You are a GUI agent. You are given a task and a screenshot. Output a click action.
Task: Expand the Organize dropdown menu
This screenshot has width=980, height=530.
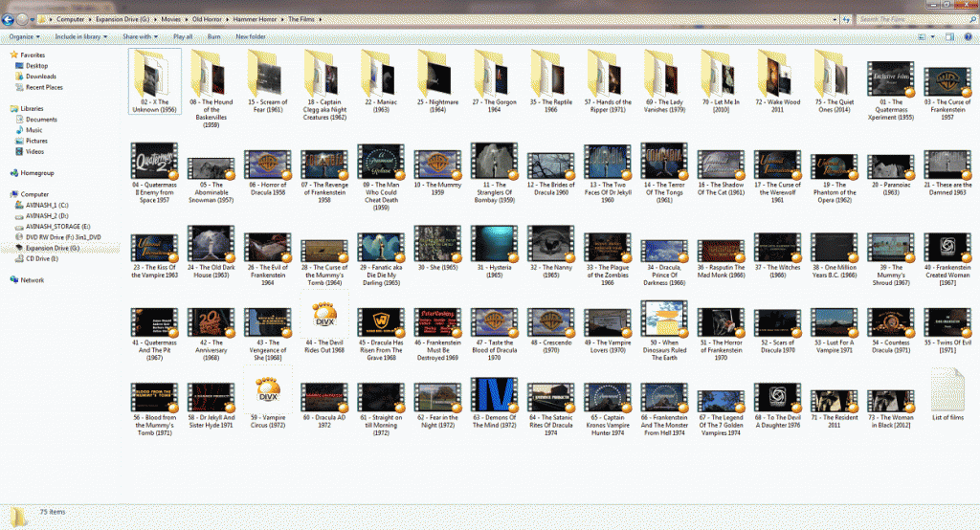(x=24, y=36)
